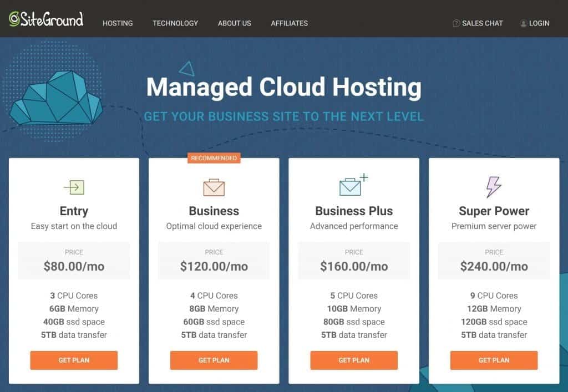Click the 80GB ssd space text
This screenshot has width=568, height=392.
pos(354,322)
